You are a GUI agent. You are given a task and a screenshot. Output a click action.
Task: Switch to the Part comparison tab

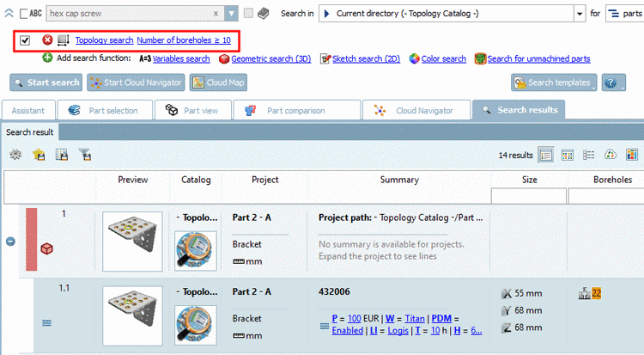pyautogui.click(x=297, y=110)
